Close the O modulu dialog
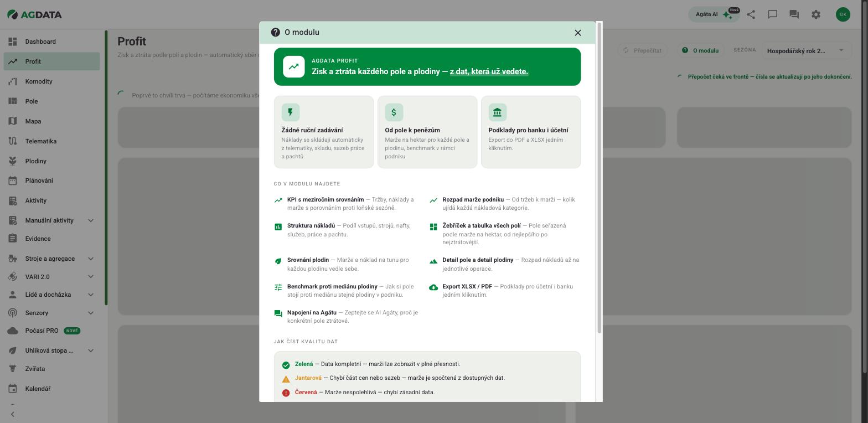The height and width of the screenshot is (423, 868). tap(578, 33)
